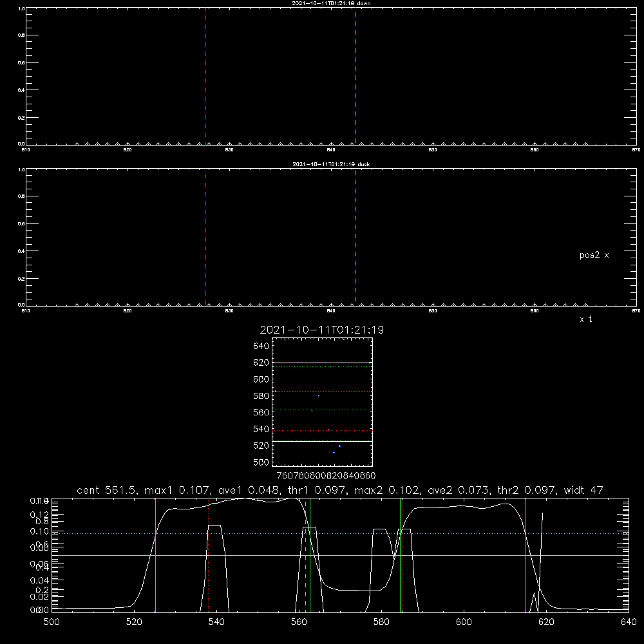Click the orange dashed vertical line in bottom plot

[x=305, y=555]
